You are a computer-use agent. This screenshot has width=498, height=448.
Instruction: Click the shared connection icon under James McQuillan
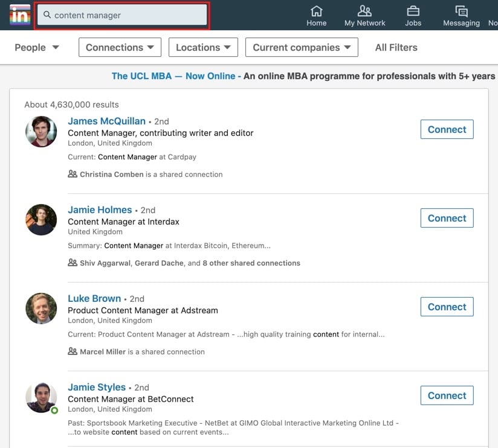73,174
